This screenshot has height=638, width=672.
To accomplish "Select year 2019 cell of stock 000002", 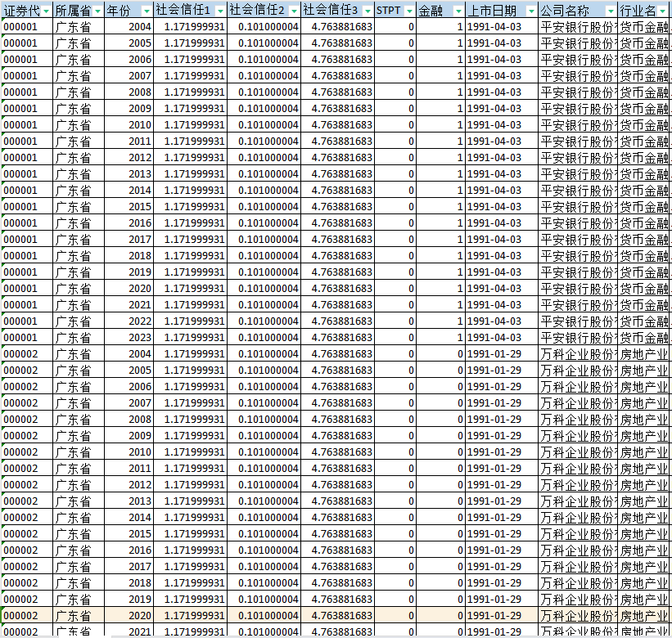I will 129,600.
